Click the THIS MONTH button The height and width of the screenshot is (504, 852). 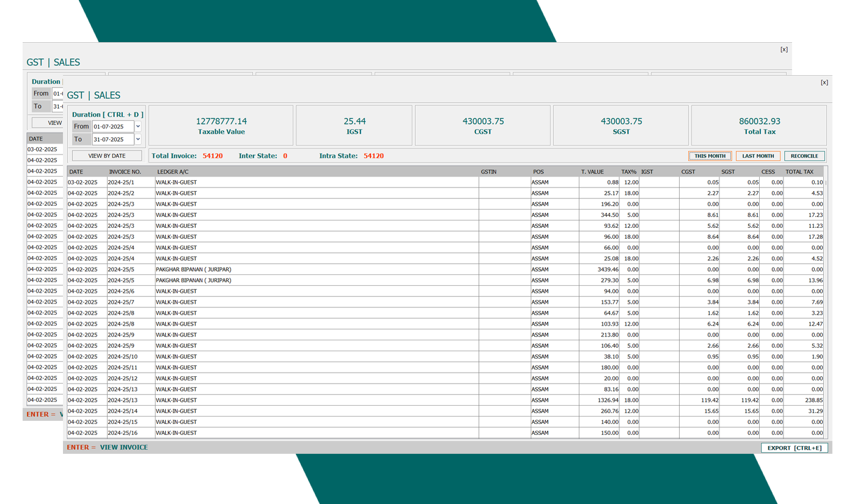[x=710, y=156]
